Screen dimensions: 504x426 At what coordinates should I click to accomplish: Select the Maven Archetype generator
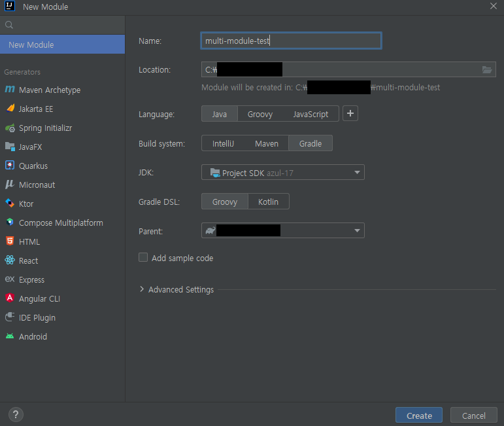coord(62,90)
